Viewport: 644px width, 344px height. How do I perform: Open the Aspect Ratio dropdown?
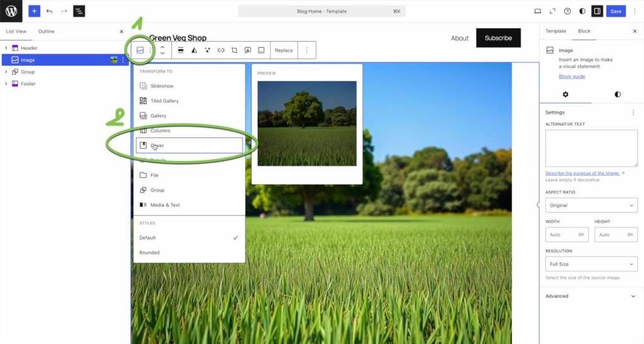591,205
